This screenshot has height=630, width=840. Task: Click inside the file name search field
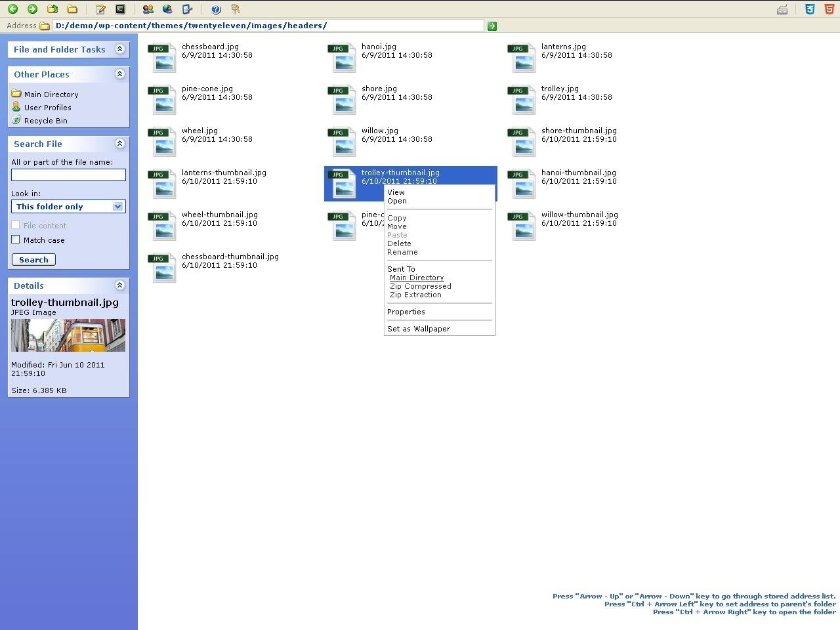click(68, 175)
